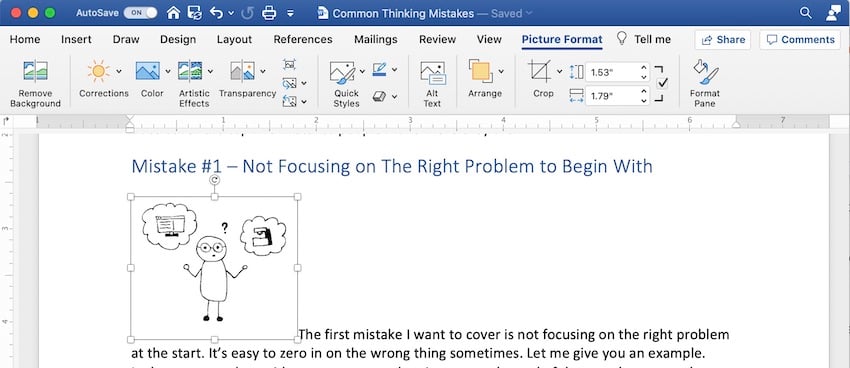Select the Crop tool
This screenshot has height=368, width=850.
539,71
